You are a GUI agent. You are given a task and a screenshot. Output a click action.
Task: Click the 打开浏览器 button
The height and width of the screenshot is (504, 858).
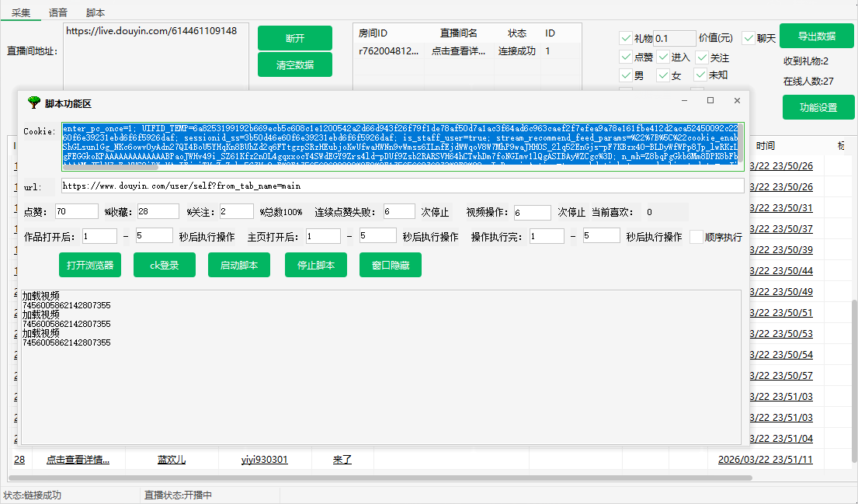pos(90,265)
